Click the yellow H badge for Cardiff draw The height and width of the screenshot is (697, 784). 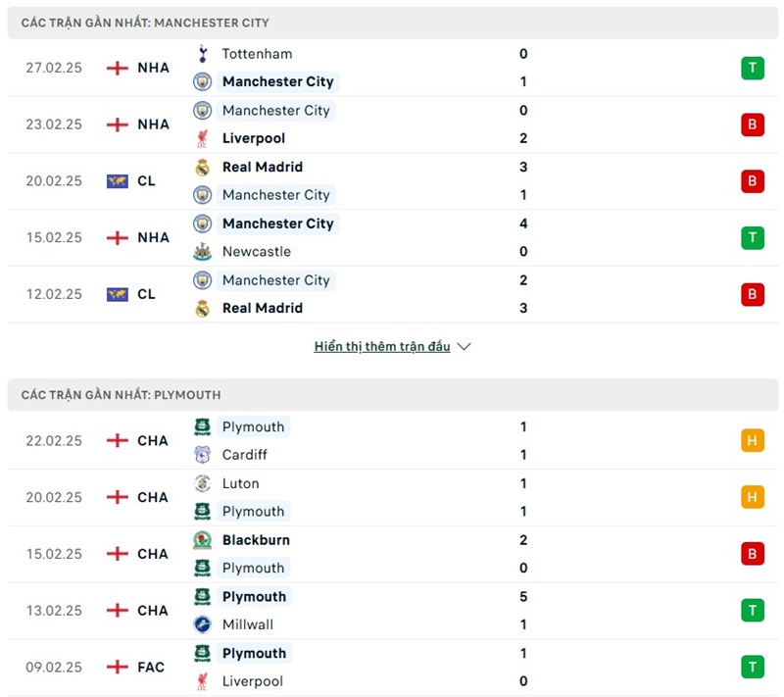coord(752,440)
